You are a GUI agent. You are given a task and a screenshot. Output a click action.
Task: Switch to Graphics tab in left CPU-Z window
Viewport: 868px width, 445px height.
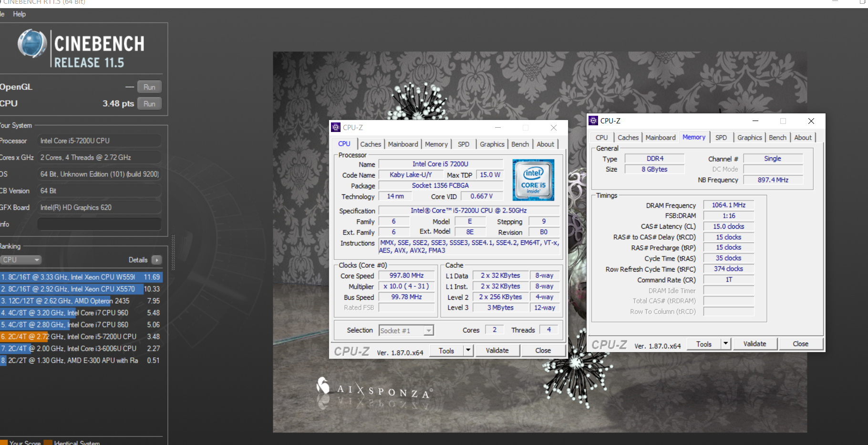(x=492, y=144)
